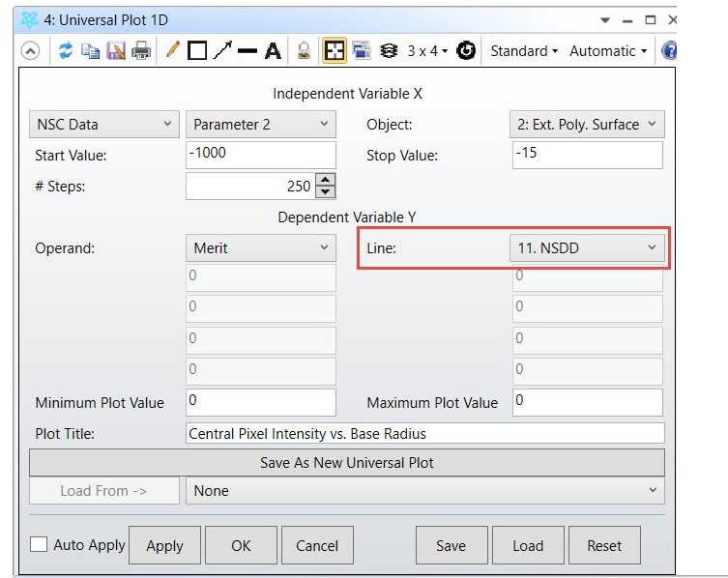
Task: Open the NSC Data dropdown
Action: (x=104, y=124)
